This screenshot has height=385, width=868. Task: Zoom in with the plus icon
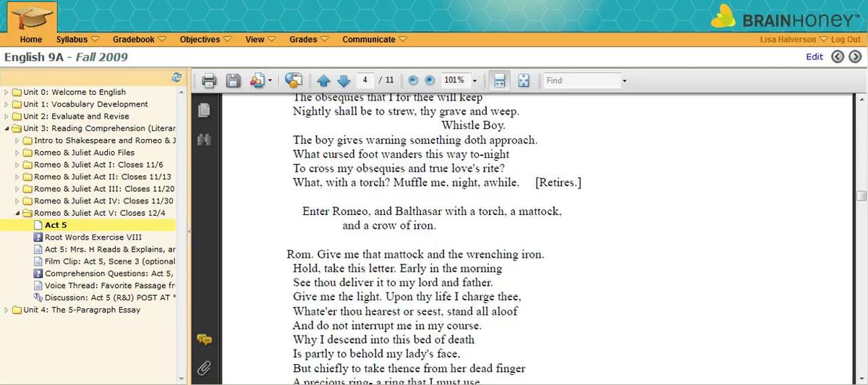(x=429, y=80)
